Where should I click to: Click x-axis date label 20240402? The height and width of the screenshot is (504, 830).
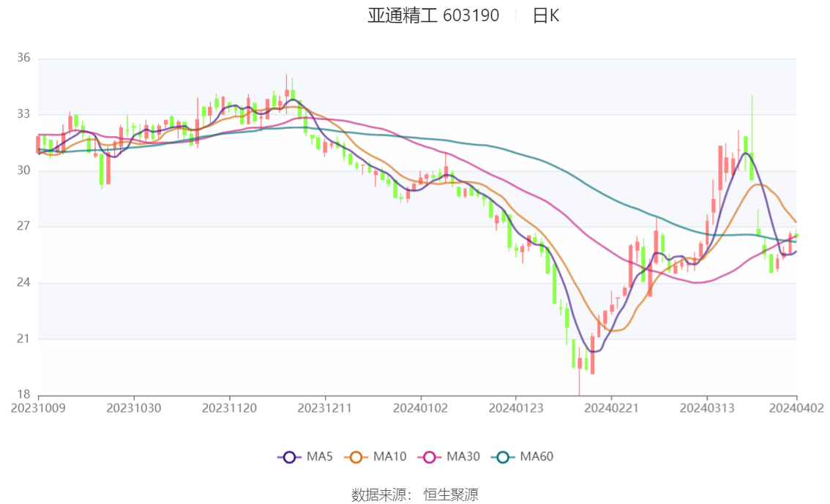[x=796, y=408]
